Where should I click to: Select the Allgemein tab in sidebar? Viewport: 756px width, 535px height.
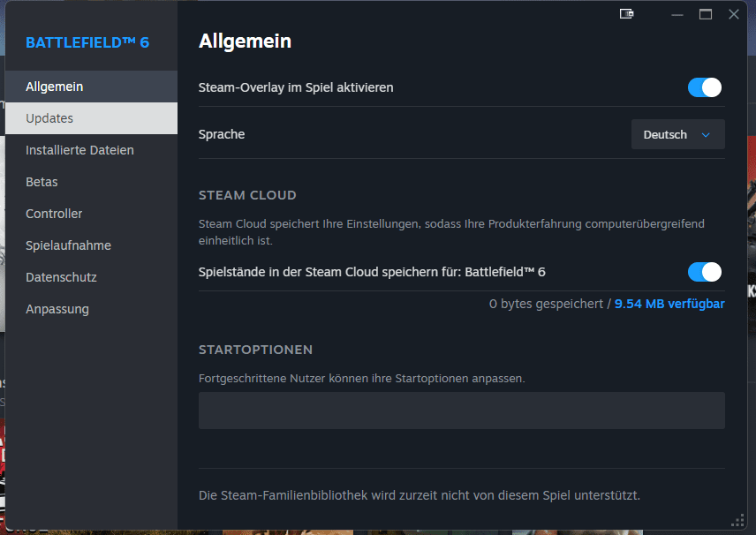pyautogui.click(x=55, y=87)
